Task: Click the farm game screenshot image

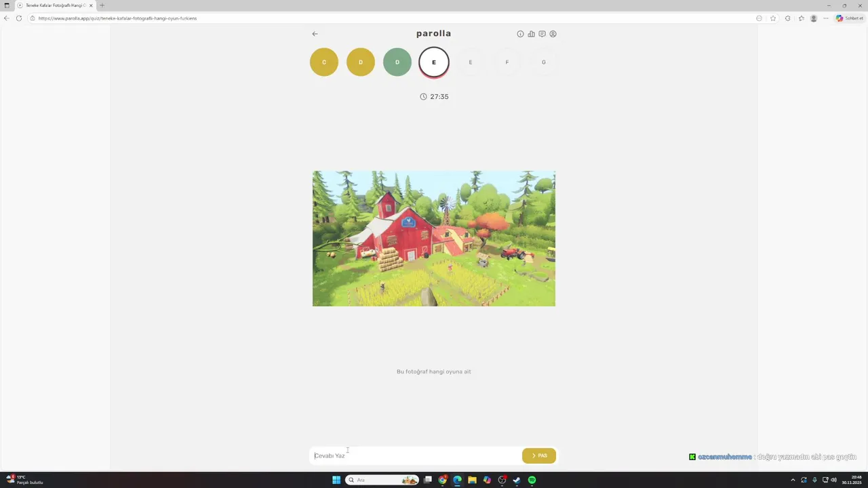Action: [434, 239]
